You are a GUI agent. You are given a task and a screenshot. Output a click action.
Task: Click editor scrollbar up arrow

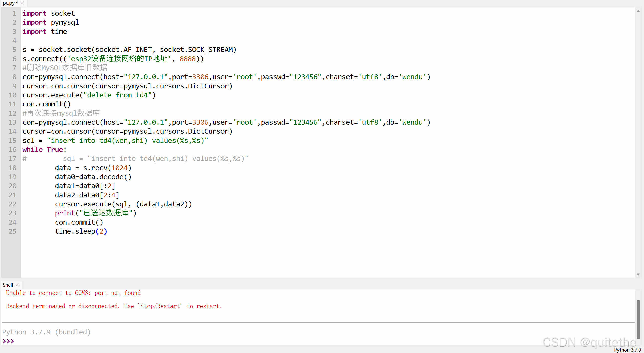point(638,11)
